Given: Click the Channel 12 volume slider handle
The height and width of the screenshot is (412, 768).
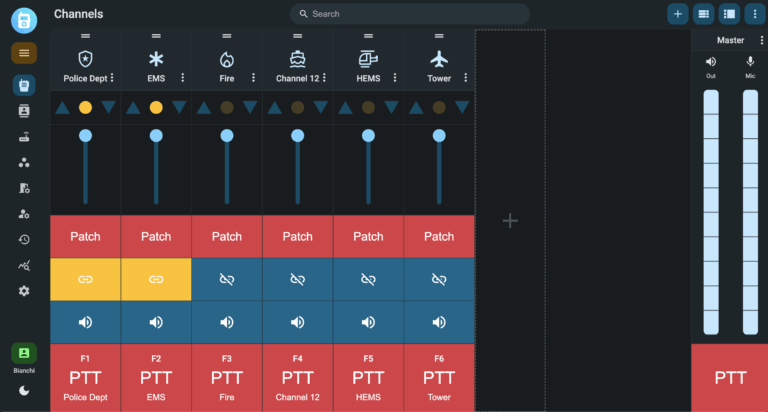Looking at the screenshot, I should point(297,135).
